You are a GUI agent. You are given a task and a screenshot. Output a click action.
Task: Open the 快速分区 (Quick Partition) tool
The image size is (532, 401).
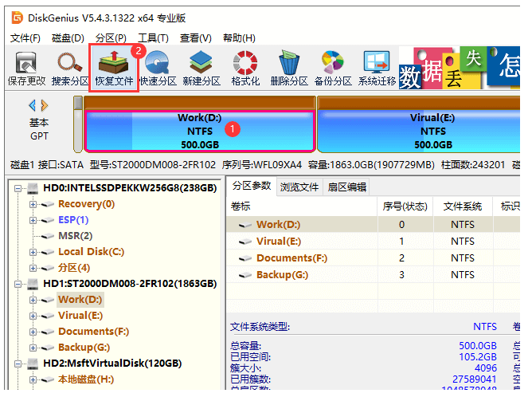coord(158,66)
